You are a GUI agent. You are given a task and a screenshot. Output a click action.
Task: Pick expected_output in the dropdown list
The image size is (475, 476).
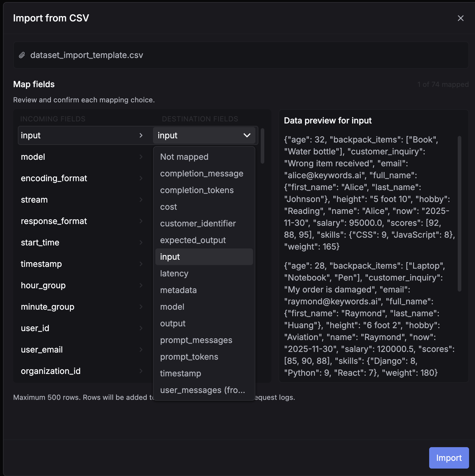(x=193, y=240)
